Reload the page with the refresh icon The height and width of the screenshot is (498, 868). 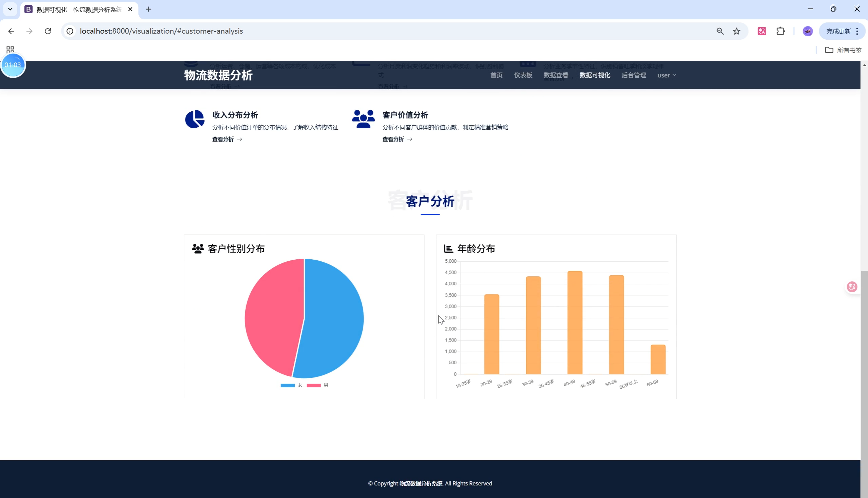[48, 31]
